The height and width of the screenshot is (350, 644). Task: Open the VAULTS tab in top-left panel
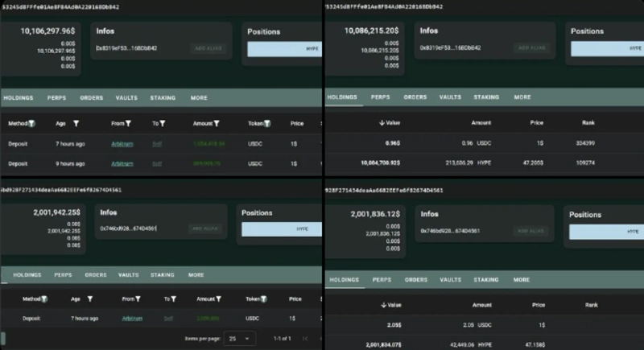coord(126,97)
